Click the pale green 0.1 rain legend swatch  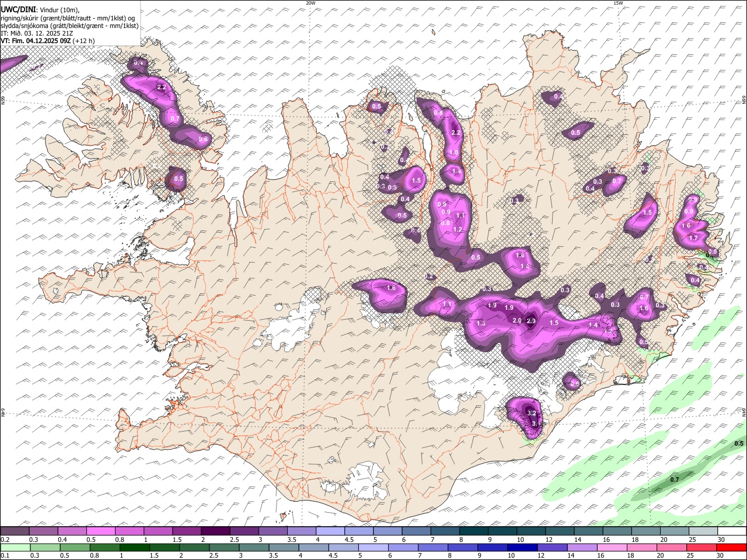15,547
